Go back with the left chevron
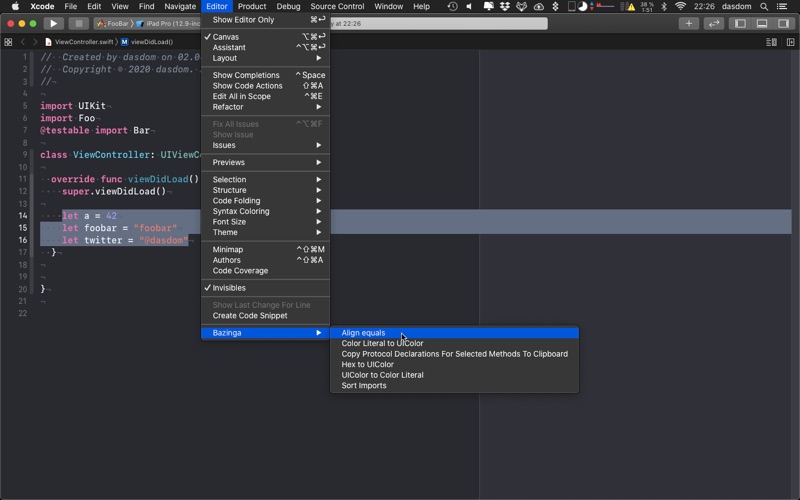The height and width of the screenshot is (500, 800). 22,42
